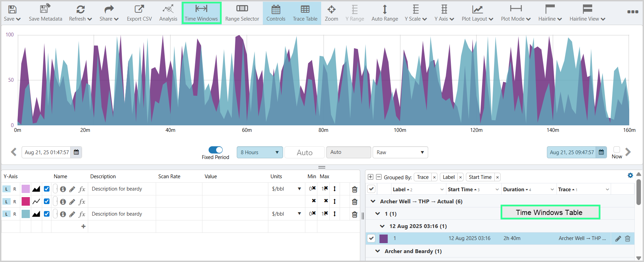Uncheck the first trace visibility checkbox
The height and width of the screenshot is (262, 644).
coord(47,189)
